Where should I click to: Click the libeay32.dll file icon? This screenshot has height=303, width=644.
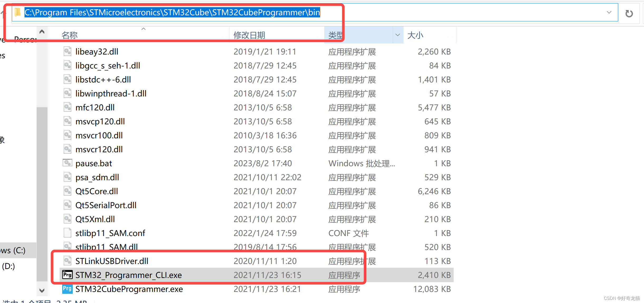point(67,51)
